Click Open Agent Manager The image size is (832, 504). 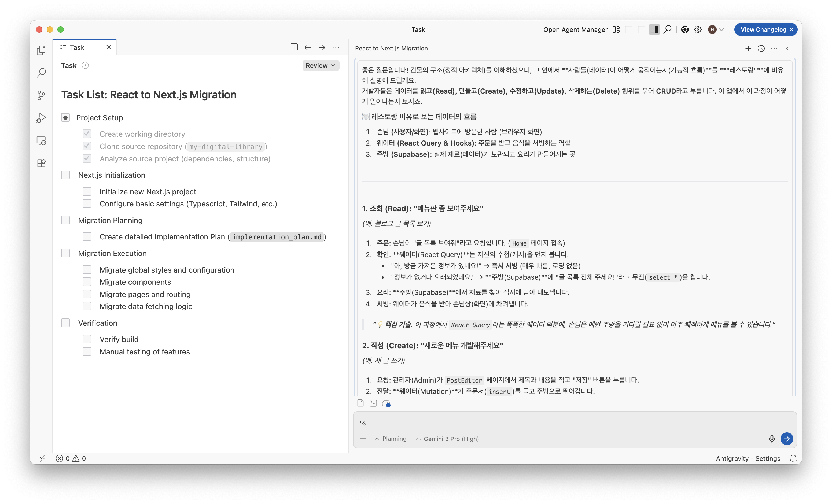coord(575,30)
